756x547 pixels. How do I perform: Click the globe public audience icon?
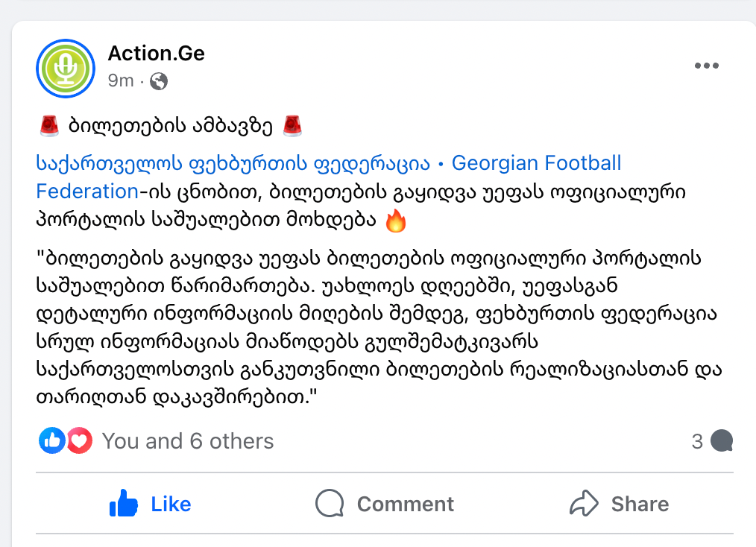(159, 81)
